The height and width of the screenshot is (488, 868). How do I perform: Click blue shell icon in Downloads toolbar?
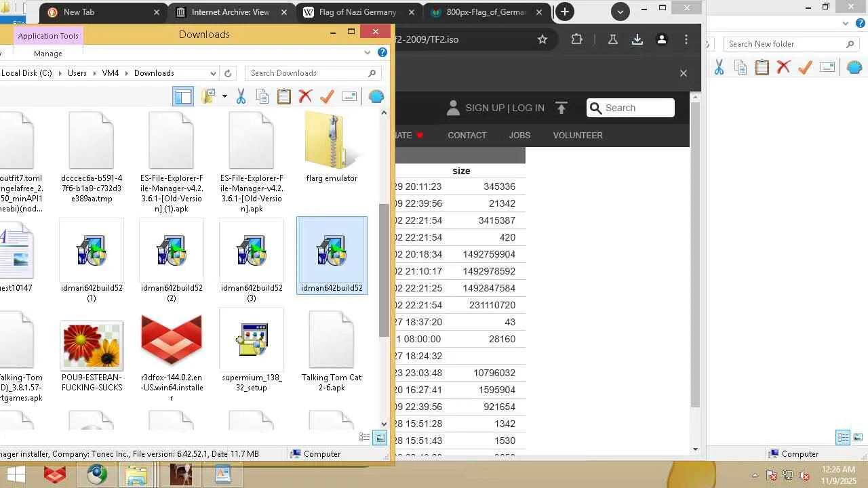(x=376, y=96)
